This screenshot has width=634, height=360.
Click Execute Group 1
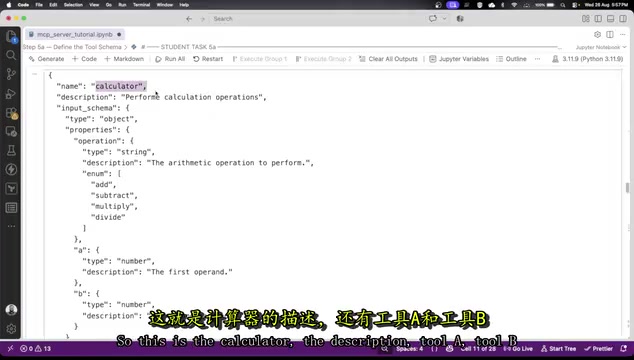260,59
